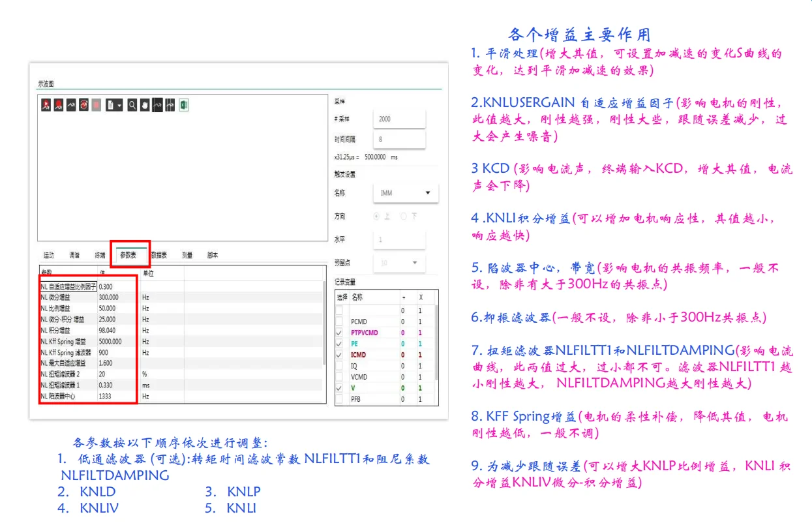This screenshot has width=812, height=525.
Task: Select the hand pan tool
Action: point(145,104)
